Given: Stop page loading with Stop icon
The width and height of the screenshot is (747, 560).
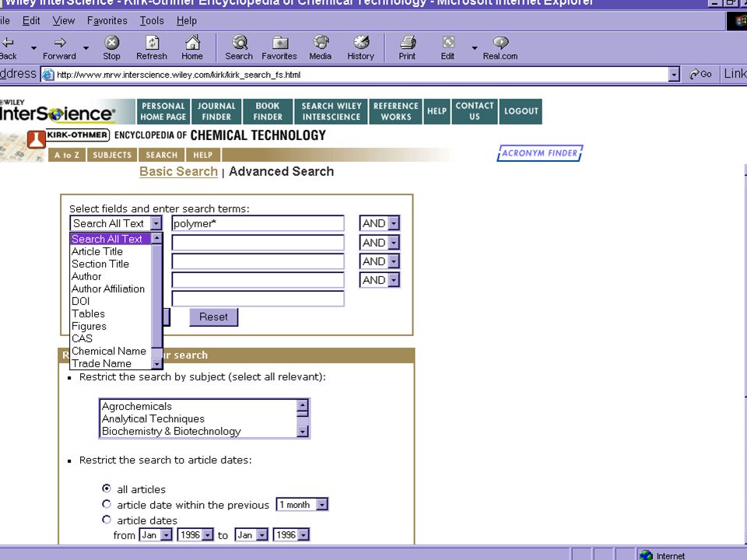Looking at the screenshot, I should tap(111, 43).
